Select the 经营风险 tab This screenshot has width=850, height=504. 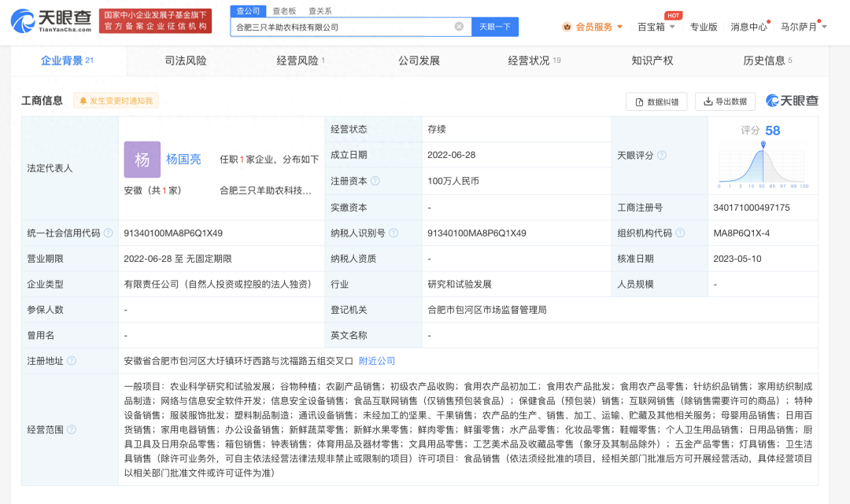(301, 61)
